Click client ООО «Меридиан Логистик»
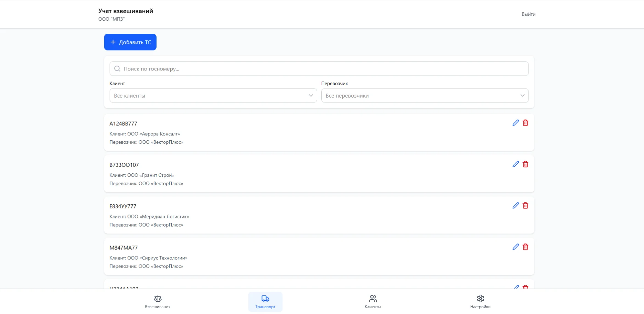This screenshot has height=314, width=644. click(158, 216)
